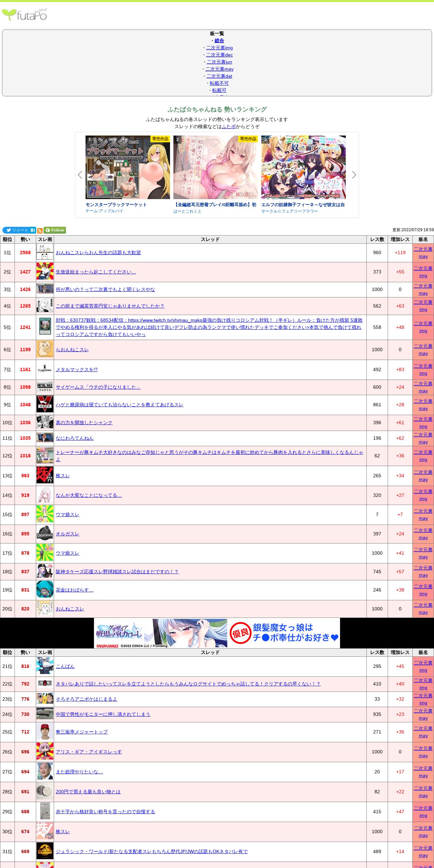
Task: Open thread 生放送始まったら起こしてください…
Action: click(x=96, y=272)
